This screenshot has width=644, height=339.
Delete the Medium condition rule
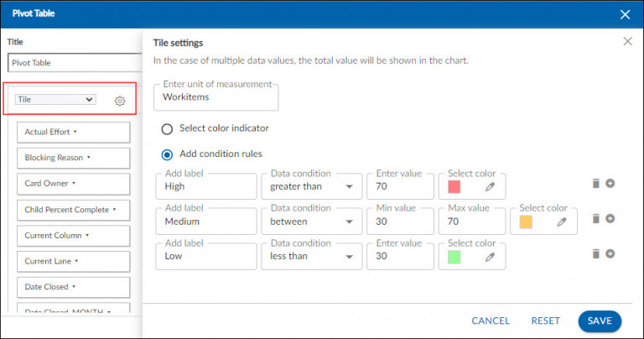pos(596,219)
